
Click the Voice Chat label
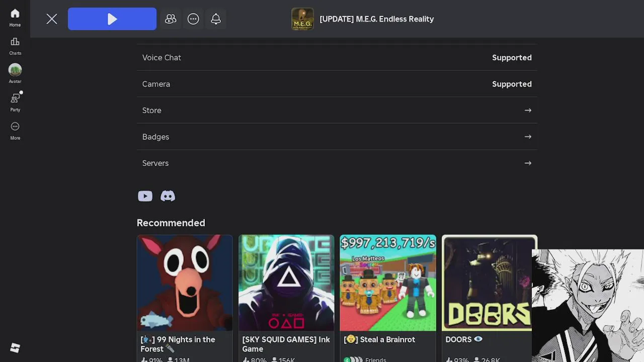(x=162, y=57)
